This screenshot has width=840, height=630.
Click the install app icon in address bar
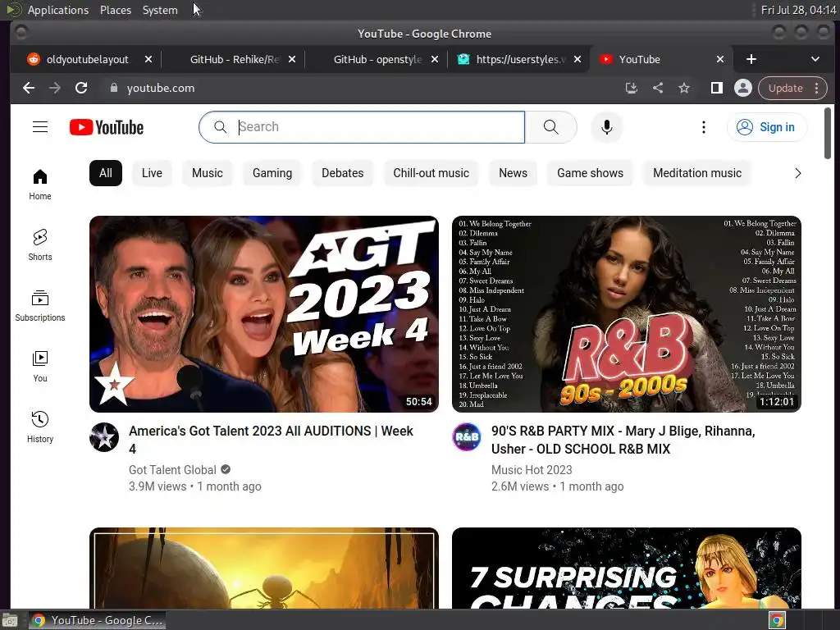[632, 88]
